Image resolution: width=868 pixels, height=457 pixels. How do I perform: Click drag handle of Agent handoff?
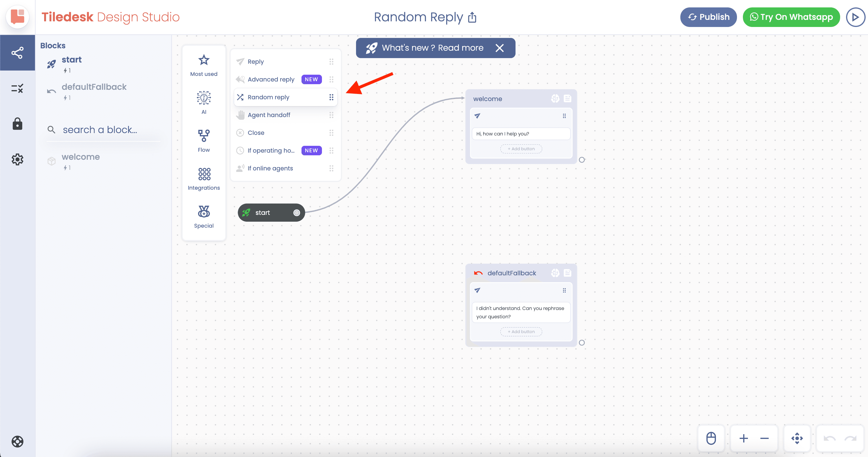(x=331, y=115)
